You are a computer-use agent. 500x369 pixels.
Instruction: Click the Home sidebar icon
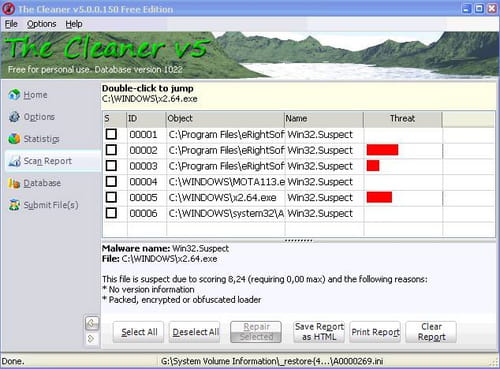(x=14, y=95)
